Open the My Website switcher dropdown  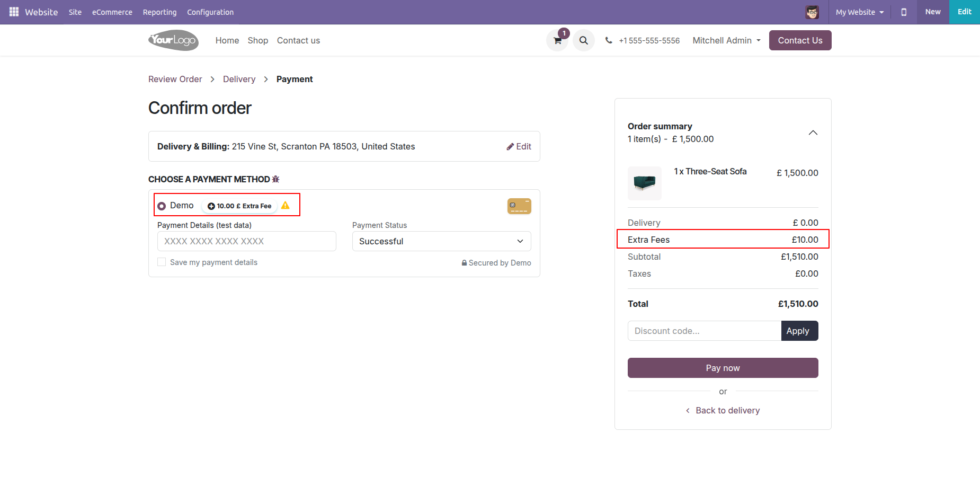(859, 12)
